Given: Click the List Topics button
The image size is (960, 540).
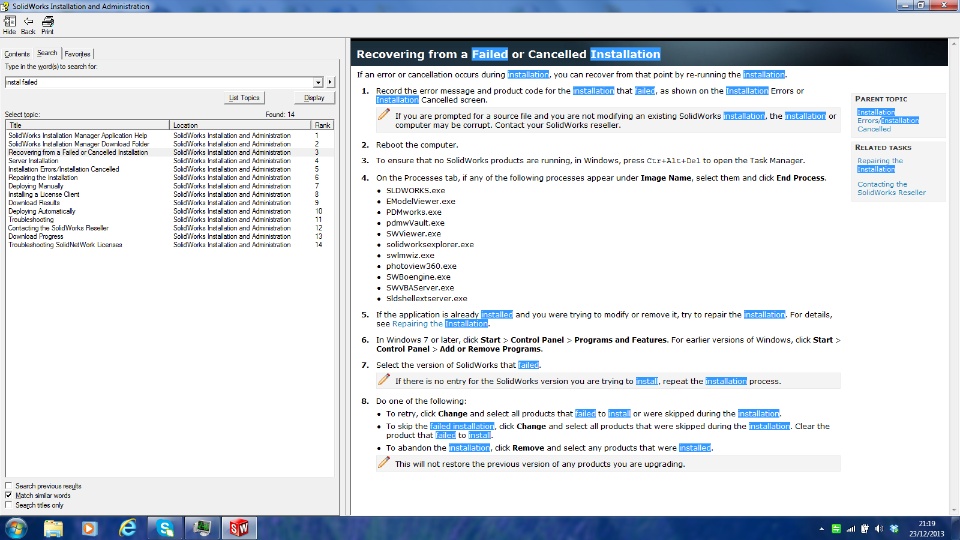Looking at the screenshot, I should pos(244,98).
